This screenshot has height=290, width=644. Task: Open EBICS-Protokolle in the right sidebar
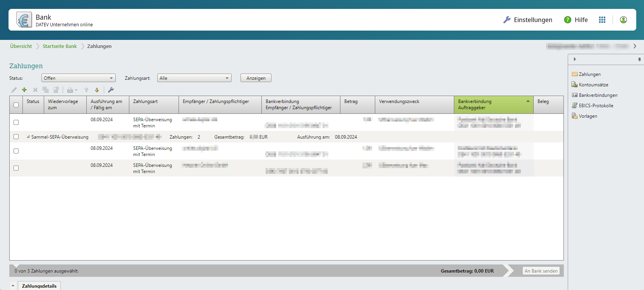[x=596, y=106]
